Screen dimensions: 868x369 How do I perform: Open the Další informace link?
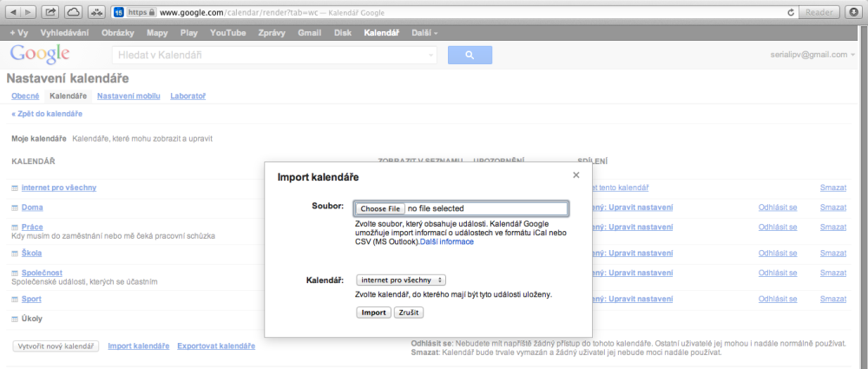click(447, 242)
